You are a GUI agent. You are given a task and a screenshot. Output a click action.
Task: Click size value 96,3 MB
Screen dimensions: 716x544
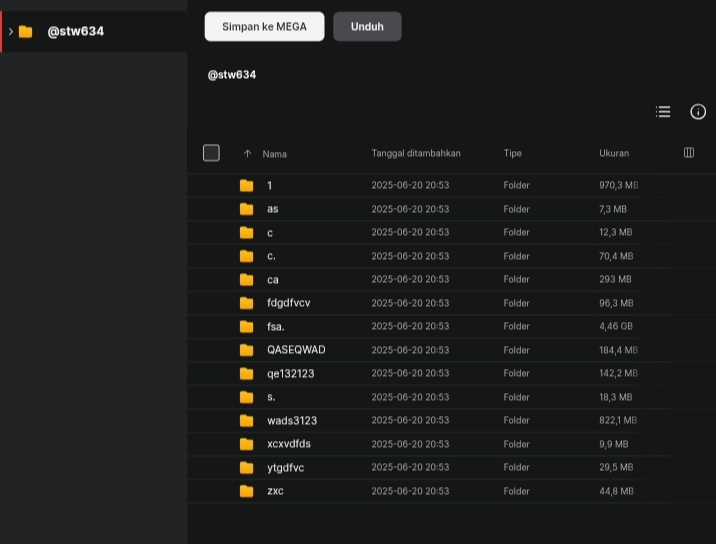coord(616,303)
